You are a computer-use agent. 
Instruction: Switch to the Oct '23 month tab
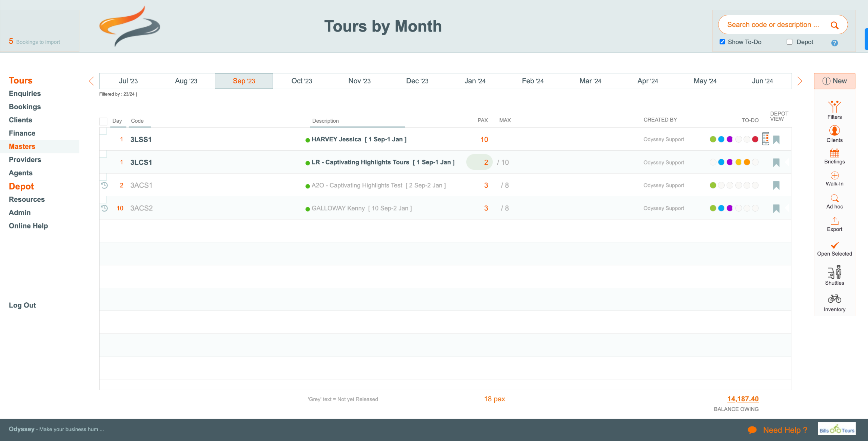[301, 81]
